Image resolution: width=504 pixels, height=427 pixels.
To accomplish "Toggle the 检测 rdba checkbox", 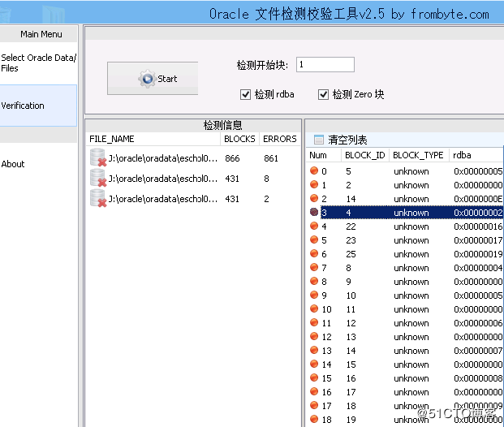I will pyautogui.click(x=246, y=94).
